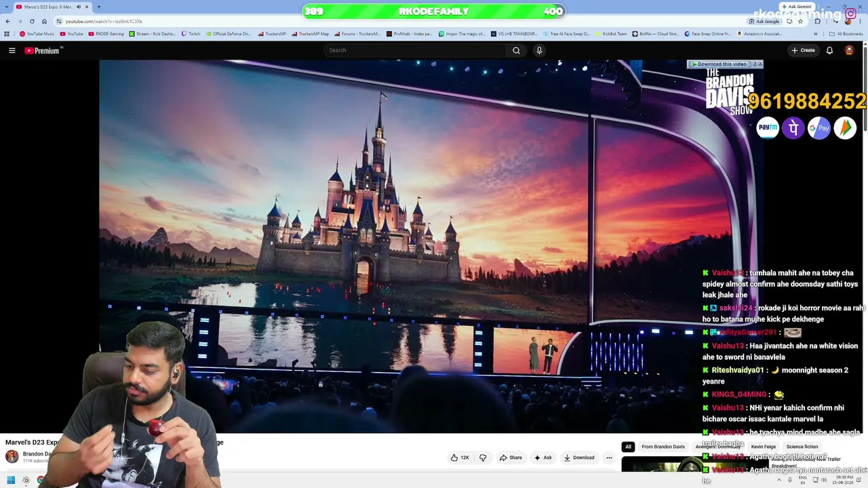Screen dimensions: 868x488
Task: Open the Official GeForce Drivers bookmark
Action: 229,34
